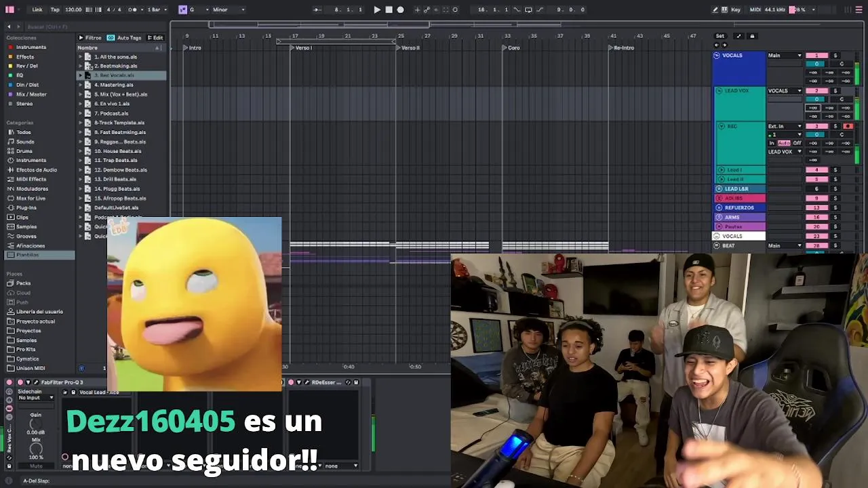Screen dimensions: 868x488
Task: Set REC monitoring to In
Action: (x=772, y=143)
